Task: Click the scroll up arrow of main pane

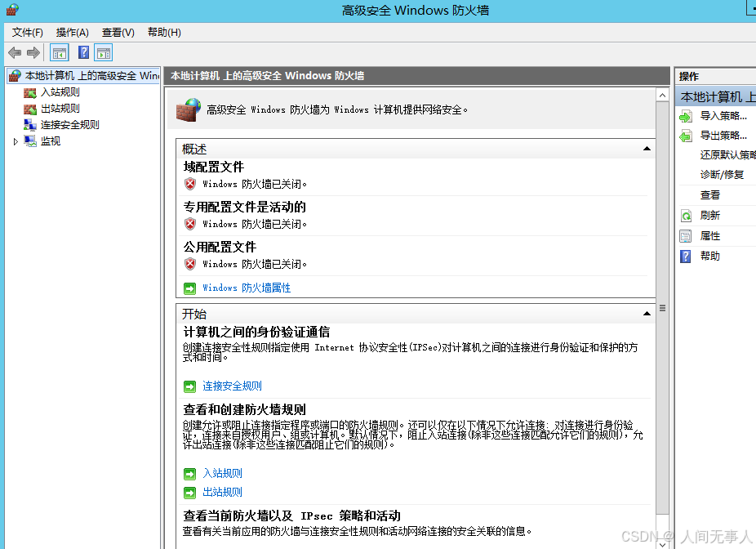Action: tap(662, 96)
